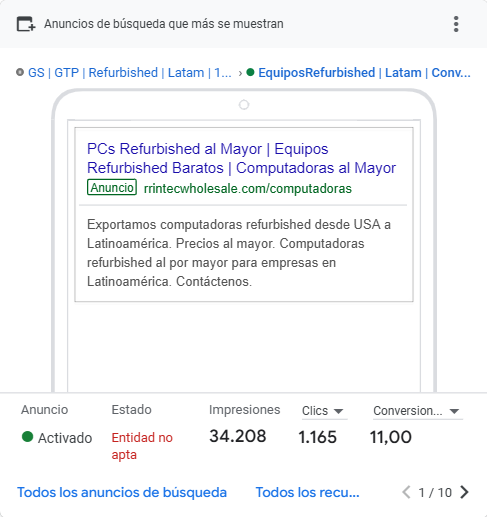Click the ad description text in preview

(x=239, y=253)
